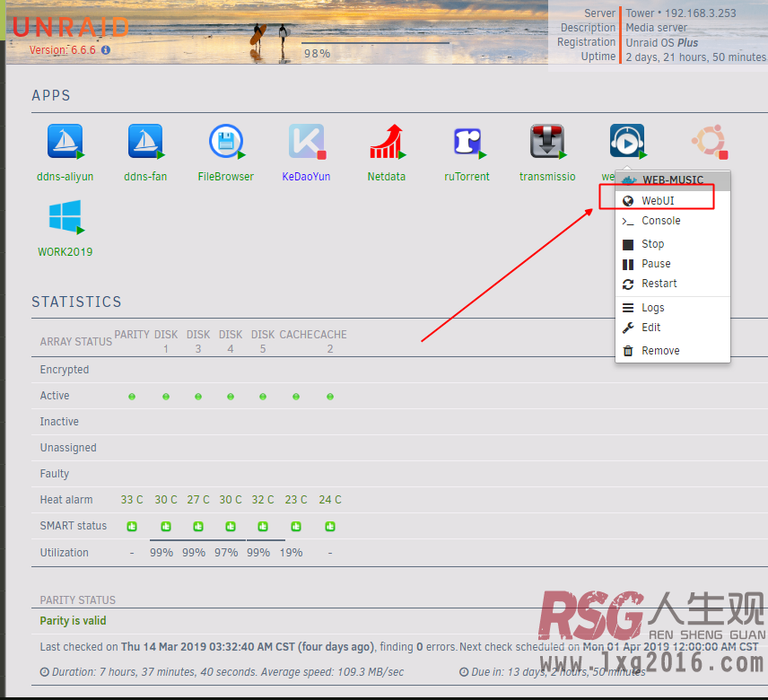Open the WORK2019 Windows VM icon
768x700 pixels.
(65, 216)
